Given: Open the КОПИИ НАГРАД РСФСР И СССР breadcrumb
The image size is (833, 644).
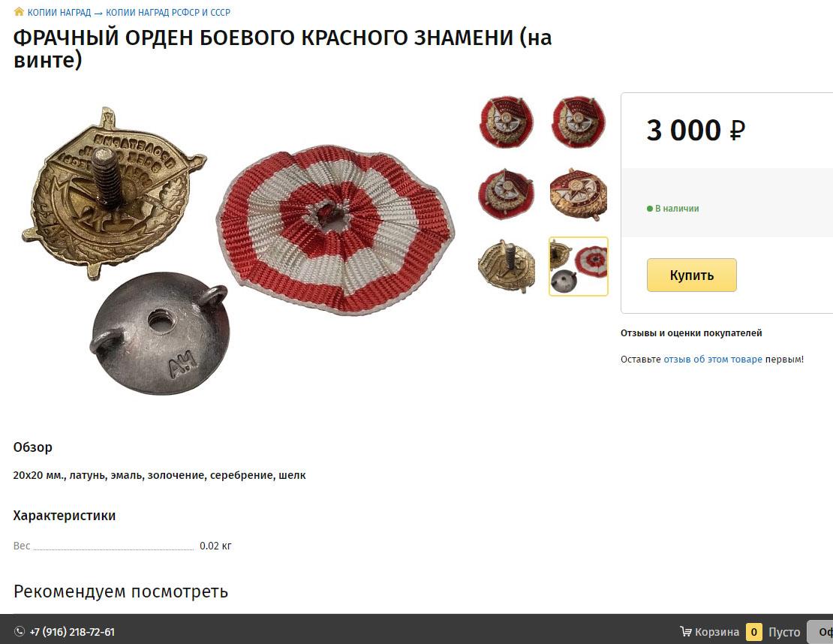Looking at the screenshot, I should click(x=168, y=12).
